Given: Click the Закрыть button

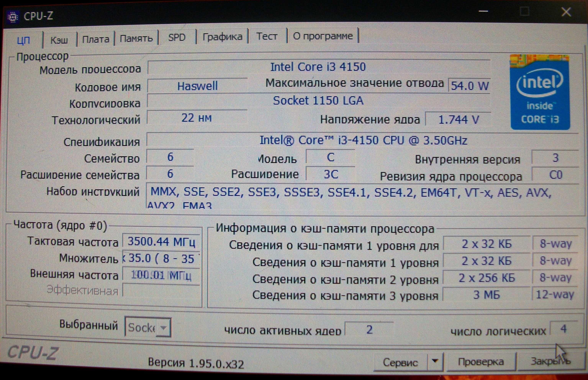Looking at the screenshot, I should pyautogui.click(x=551, y=361).
